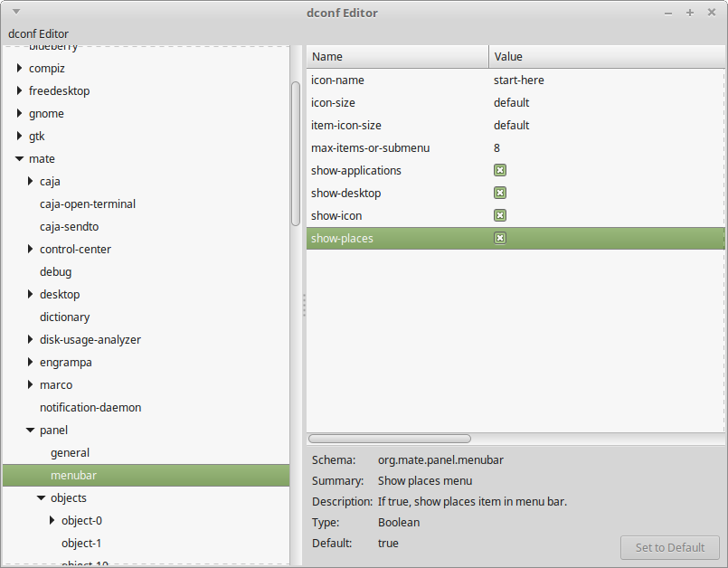Expand the disk-usage-analyzer tree node
The height and width of the screenshot is (568, 728).
[x=30, y=339]
